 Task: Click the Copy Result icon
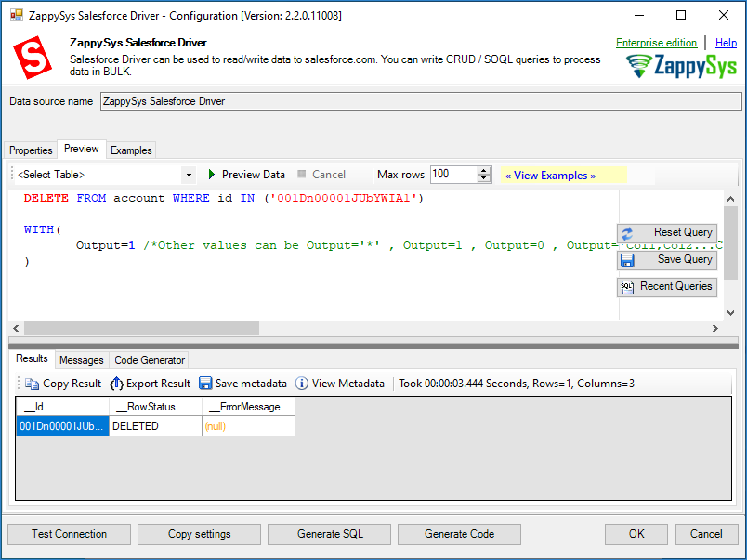(x=33, y=384)
